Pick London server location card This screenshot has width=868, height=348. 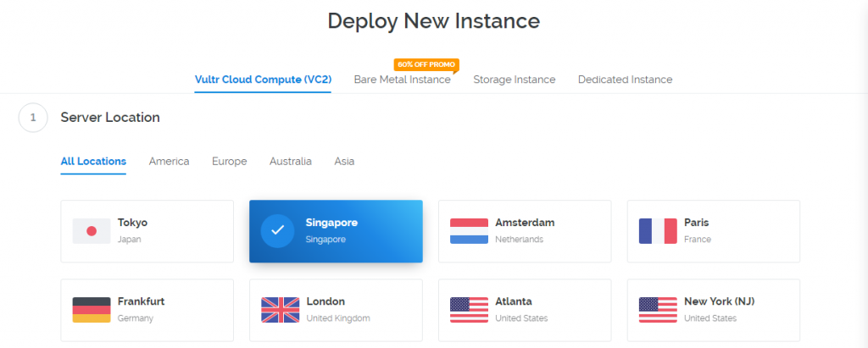tap(336, 311)
